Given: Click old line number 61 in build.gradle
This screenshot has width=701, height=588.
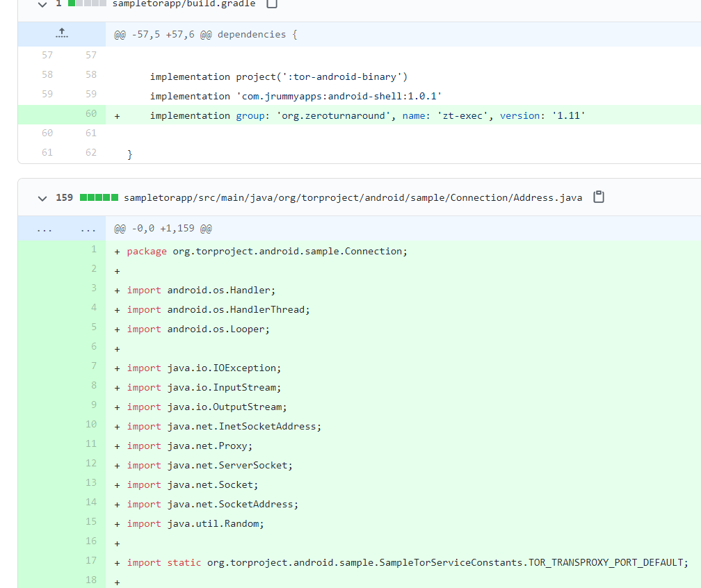Looking at the screenshot, I should coord(47,152).
